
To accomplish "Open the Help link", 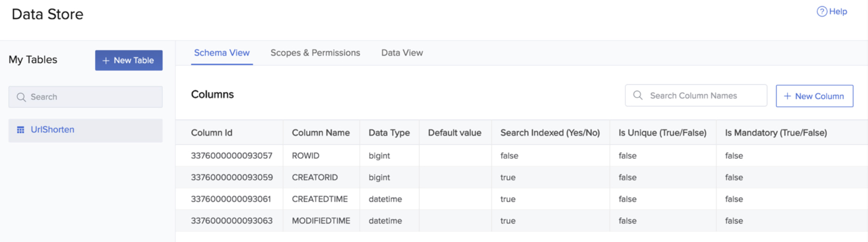I will coord(837,12).
